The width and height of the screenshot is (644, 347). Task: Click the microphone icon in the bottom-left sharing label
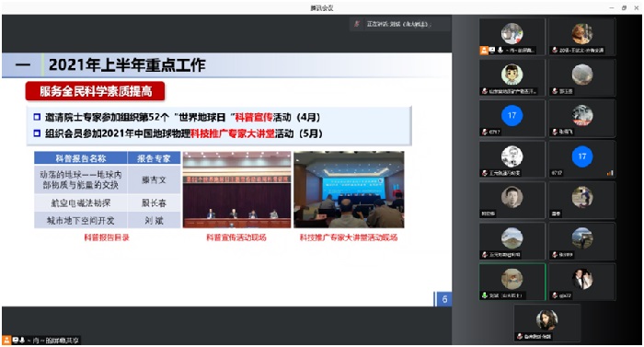[22, 340]
